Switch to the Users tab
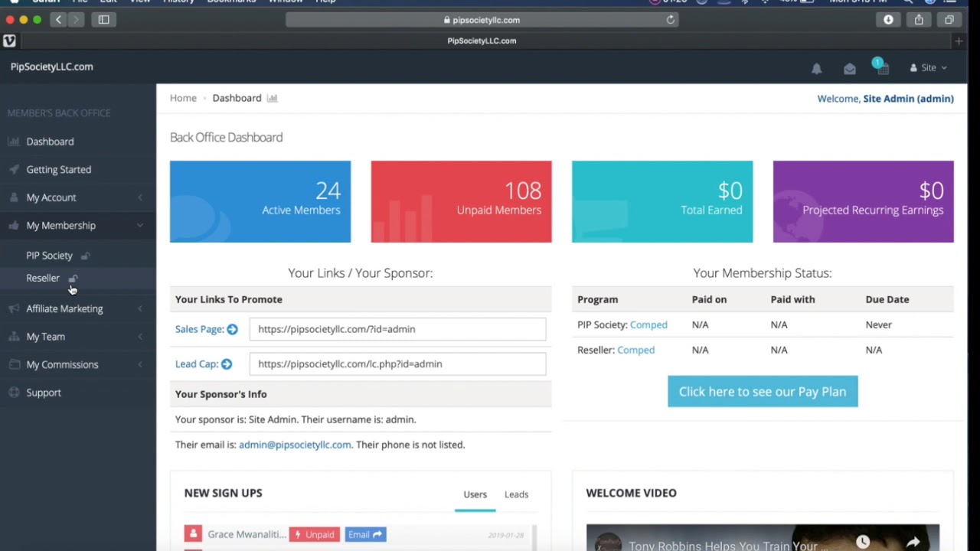Viewport: 980px width, 551px height. [x=475, y=494]
